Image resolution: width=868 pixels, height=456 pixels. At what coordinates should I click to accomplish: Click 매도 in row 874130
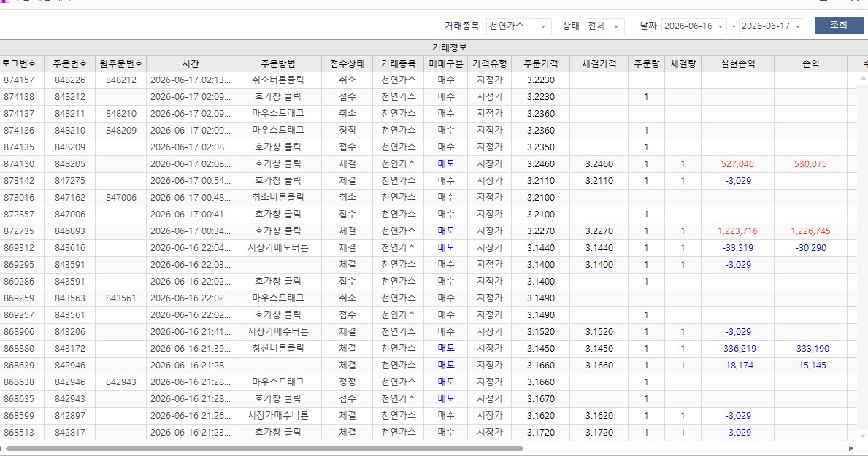(x=445, y=164)
